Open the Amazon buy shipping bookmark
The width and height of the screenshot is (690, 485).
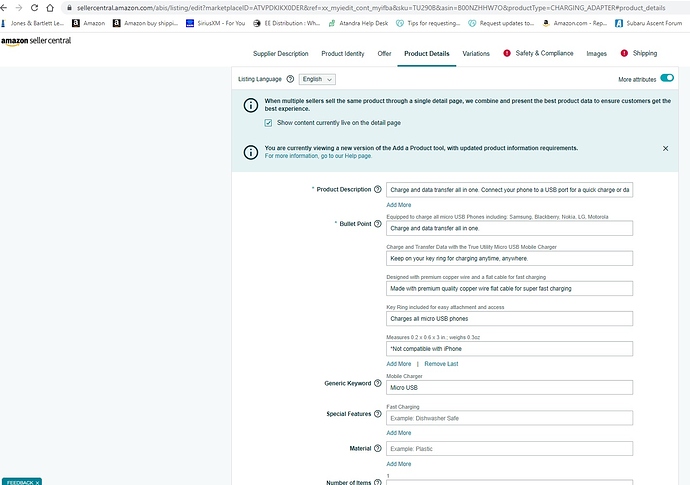(145, 23)
